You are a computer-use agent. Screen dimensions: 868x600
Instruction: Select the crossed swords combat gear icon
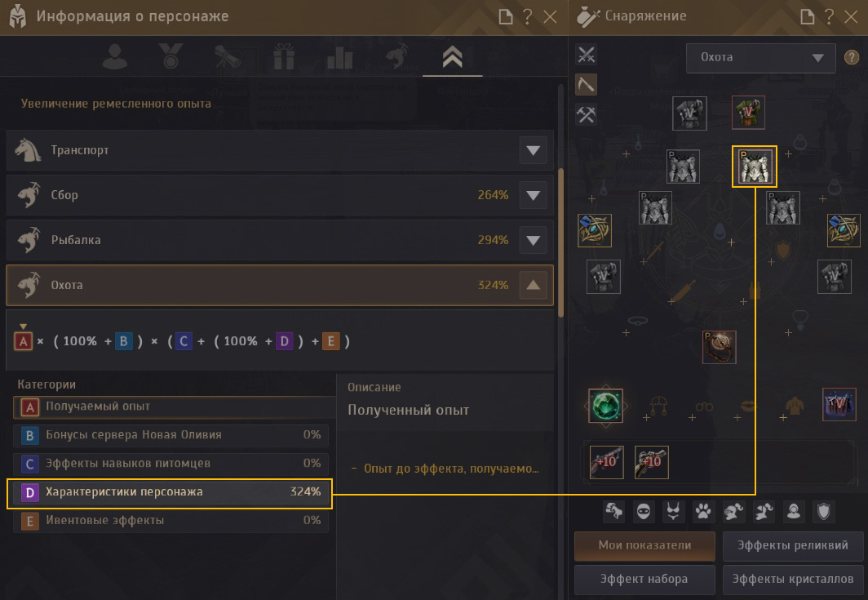click(587, 55)
